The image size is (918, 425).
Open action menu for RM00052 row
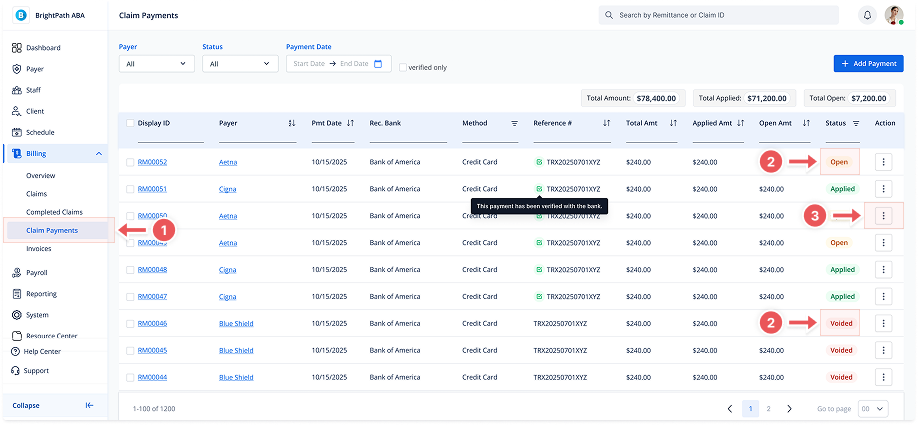coord(884,162)
